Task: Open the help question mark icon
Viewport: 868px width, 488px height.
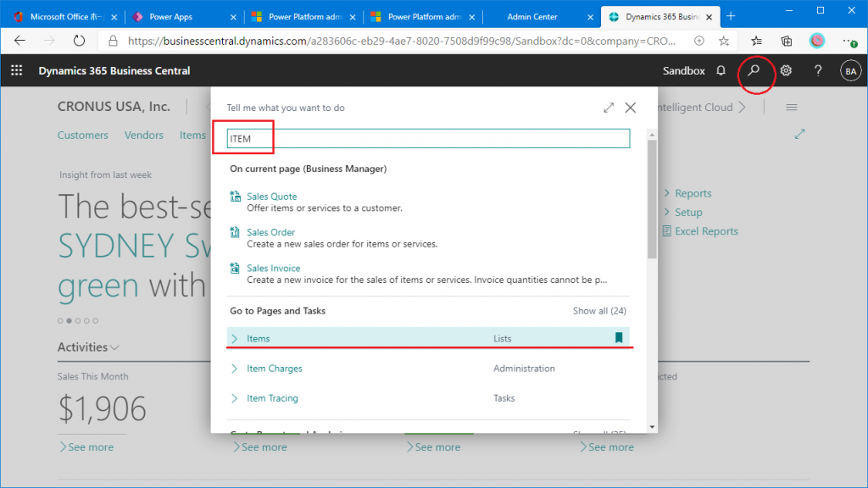Action: 818,70
